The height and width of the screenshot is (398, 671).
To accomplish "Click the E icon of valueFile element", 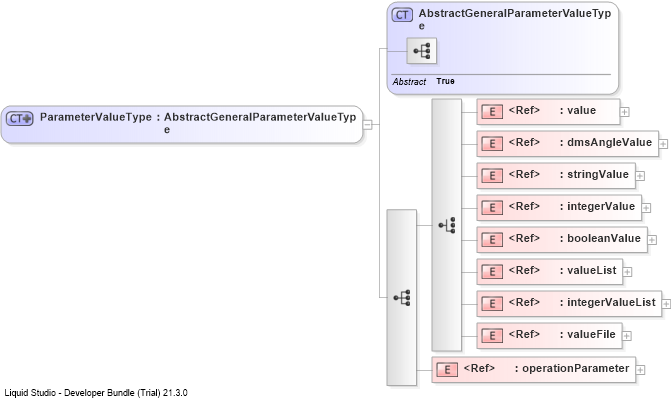I will 492,336.
